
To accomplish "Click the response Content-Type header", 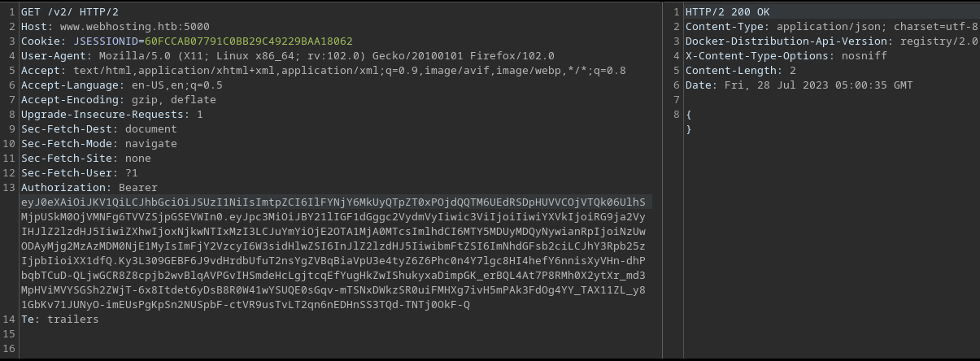I will pyautogui.click(x=831, y=26).
